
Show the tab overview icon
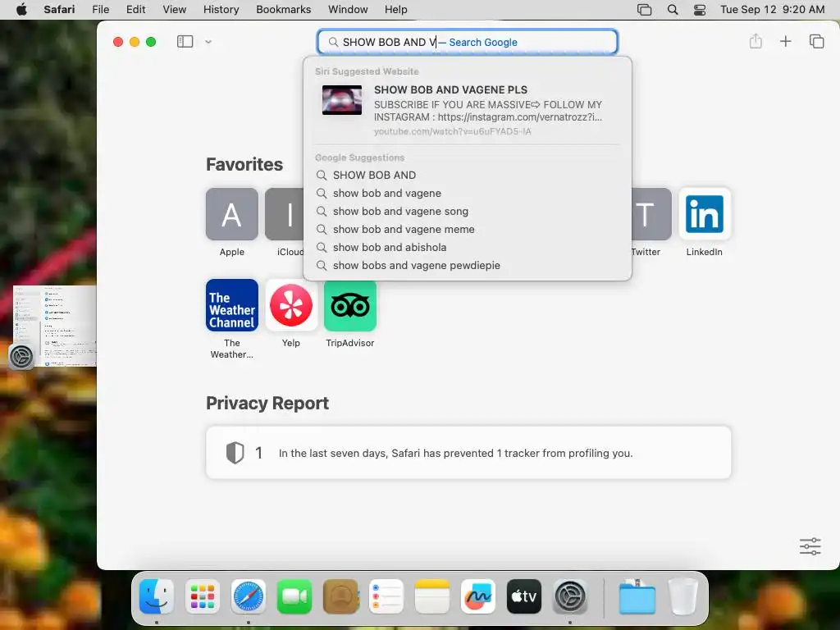pos(816,41)
